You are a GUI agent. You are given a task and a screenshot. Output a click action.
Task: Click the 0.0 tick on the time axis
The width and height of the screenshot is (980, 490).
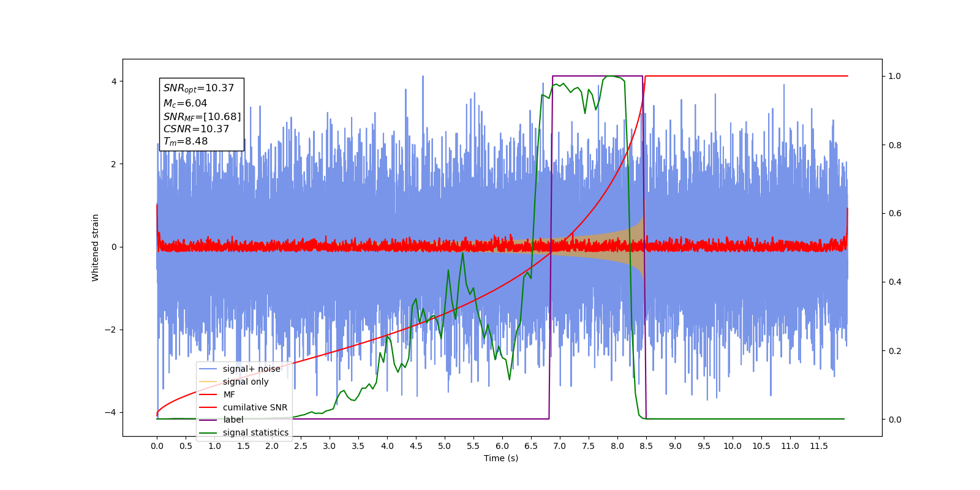[157, 446]
